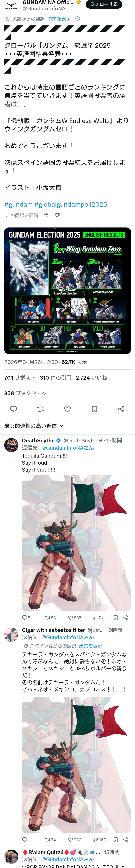Like the main Gundam Election post
This screenshot has height=868, width=135.
point(67,409)
